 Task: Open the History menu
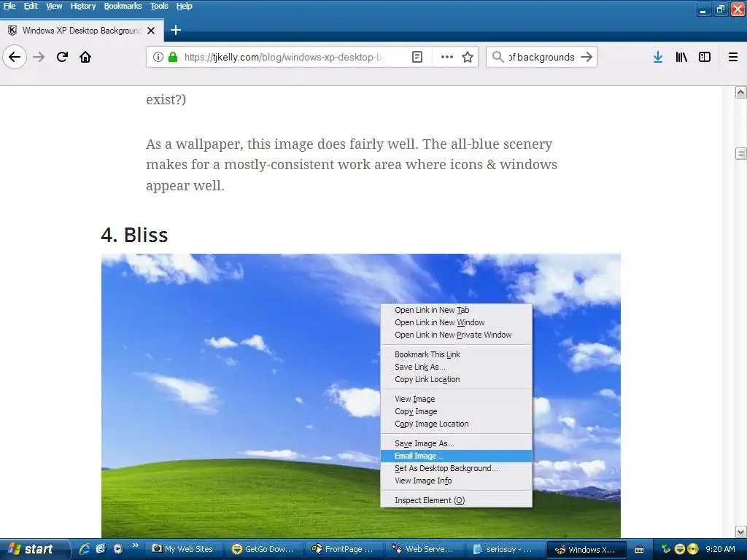(83, 6)
